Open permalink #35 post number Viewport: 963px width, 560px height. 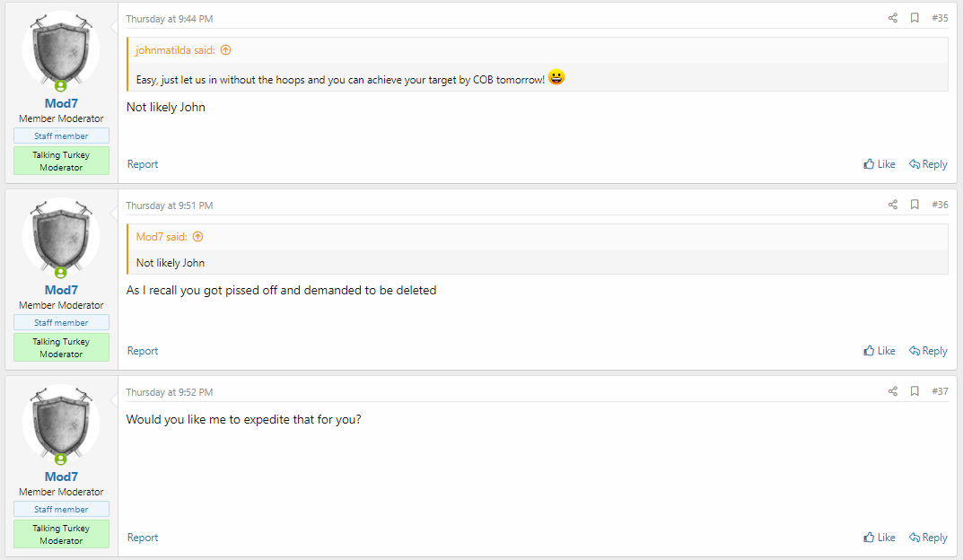click(x=940, y=18)
